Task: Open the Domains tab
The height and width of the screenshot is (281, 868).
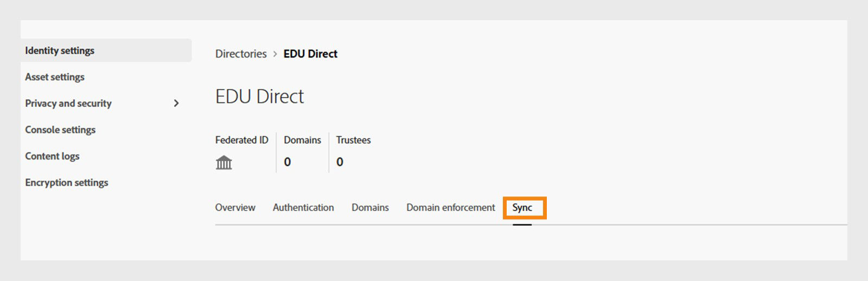Action: click(x=370, y=208)
